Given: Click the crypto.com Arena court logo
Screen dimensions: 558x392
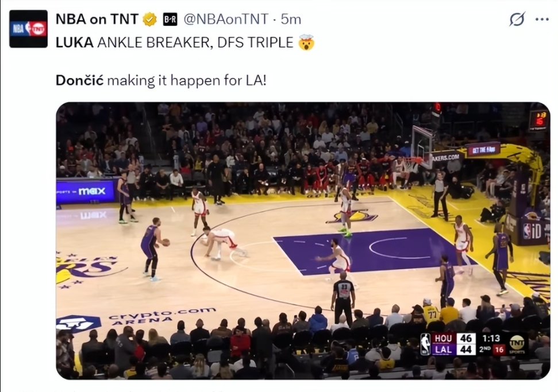Looking at the screenshot, I should click(136, 319).
